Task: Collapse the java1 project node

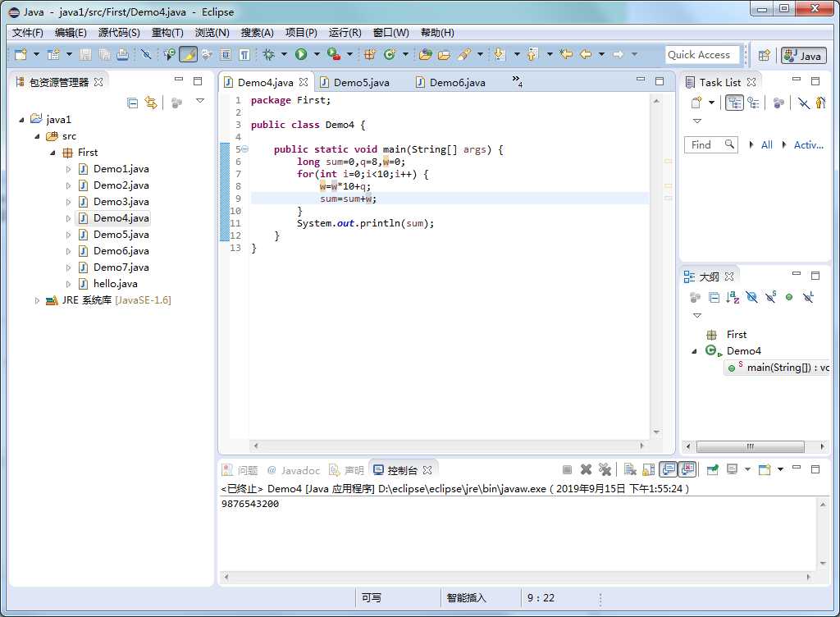Action: (21, 120)
